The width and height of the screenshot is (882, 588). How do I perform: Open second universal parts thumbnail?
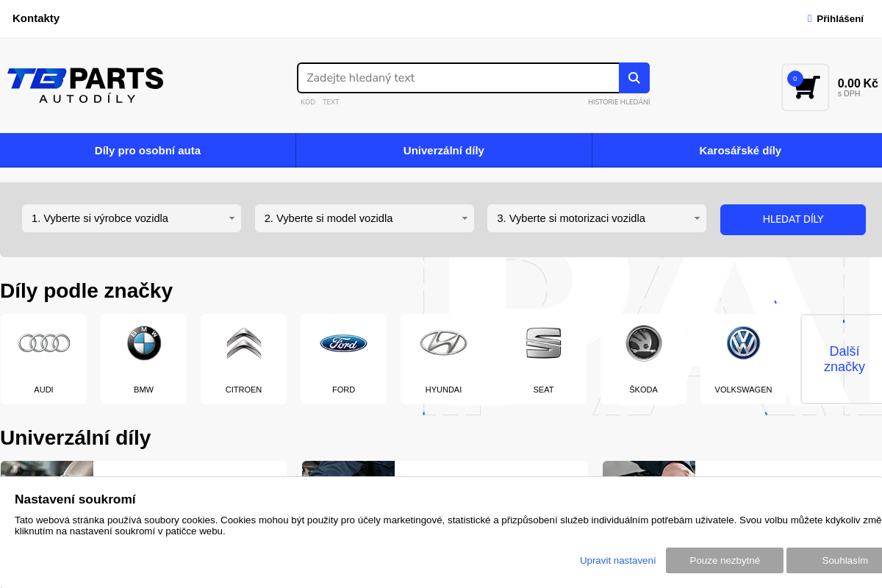[348, 469]
